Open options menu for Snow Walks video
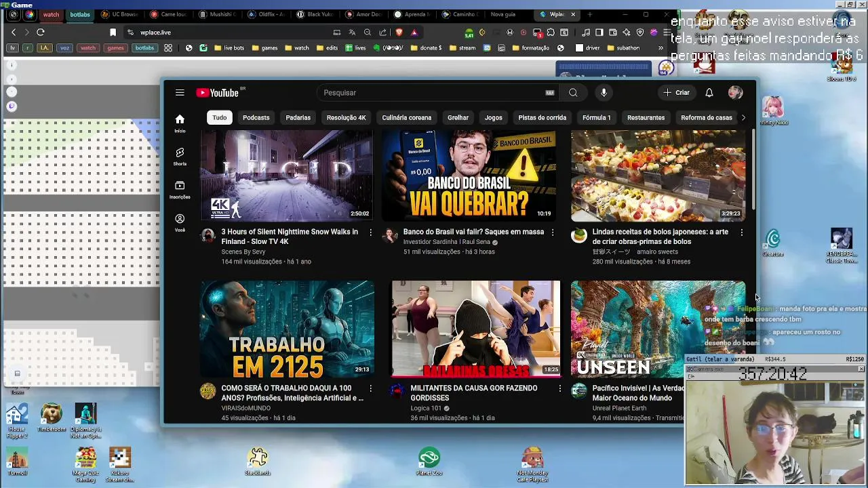868x488 pixels. [x=370, y=232]
